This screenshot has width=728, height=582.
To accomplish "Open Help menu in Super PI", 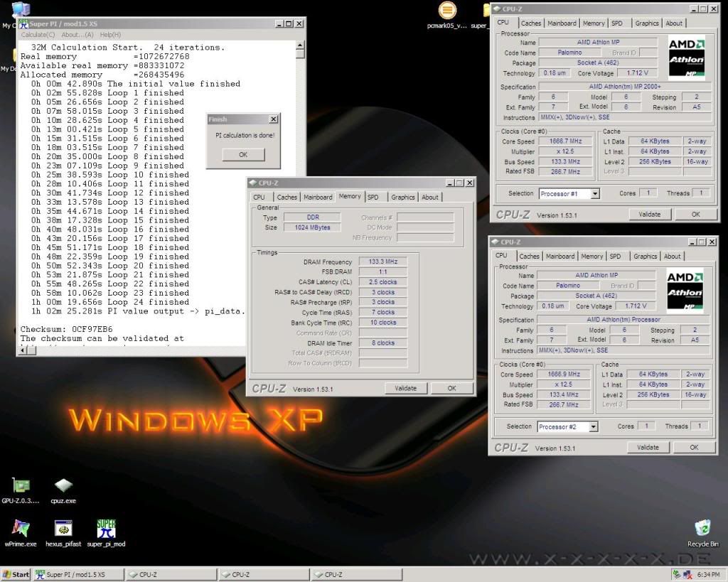I will [110, 35].
